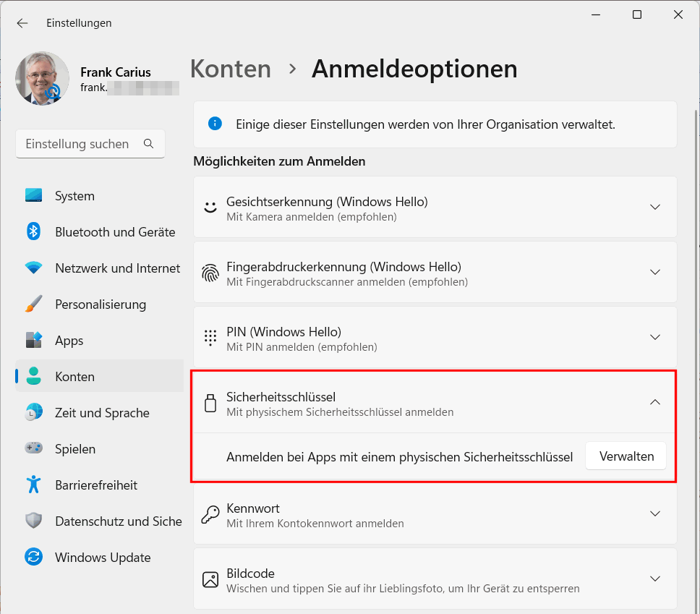Open Frank Carius profile picture
This screenshot has height=614, width=700.
tap(43, 79)
